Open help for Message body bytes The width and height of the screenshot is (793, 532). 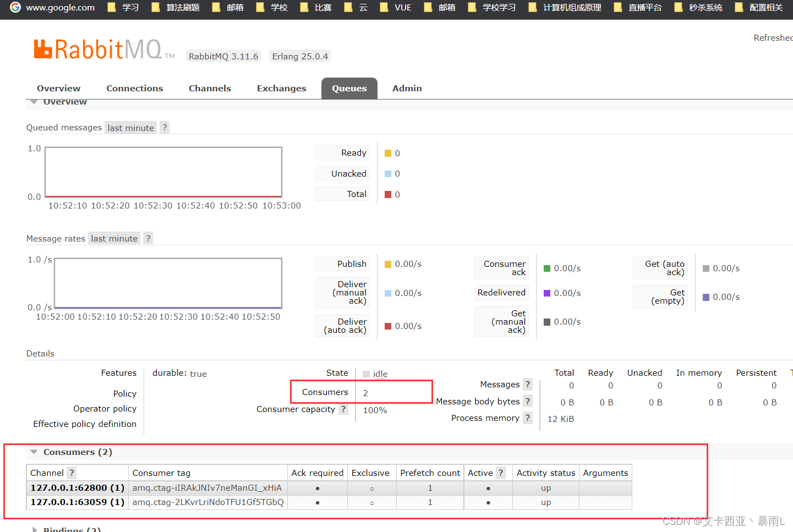tap(528, 402)
